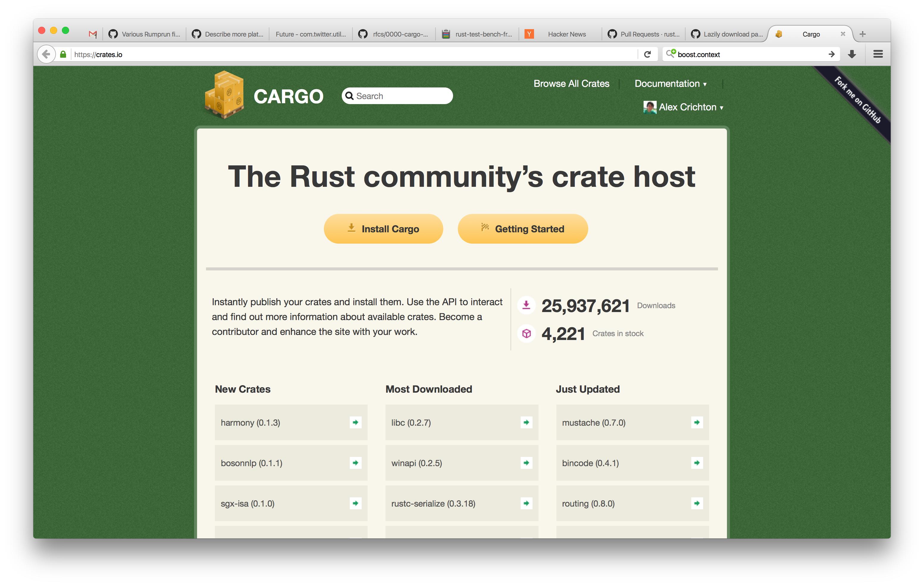The image size is (924, 586).
Task: Click the Install Cargo button
Action: coord(383,228)
